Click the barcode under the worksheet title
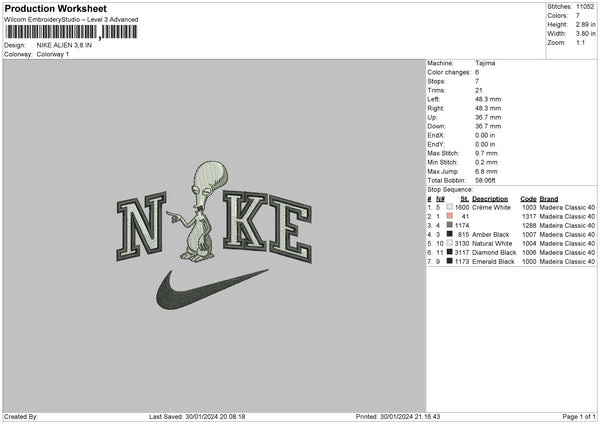 (x=71, y=32)
